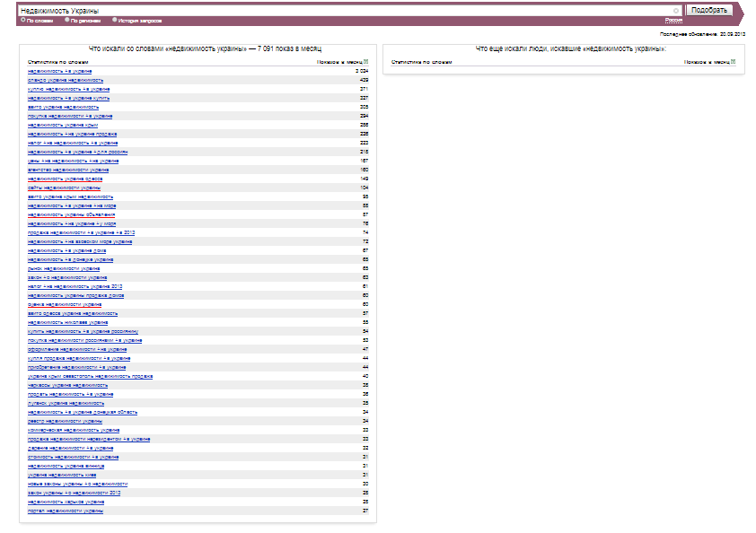Open link 'приобретение недвижимости +в украине'
Image resolution: width=756 pixels, height=533 pixels.
click(x=76, y=368)
